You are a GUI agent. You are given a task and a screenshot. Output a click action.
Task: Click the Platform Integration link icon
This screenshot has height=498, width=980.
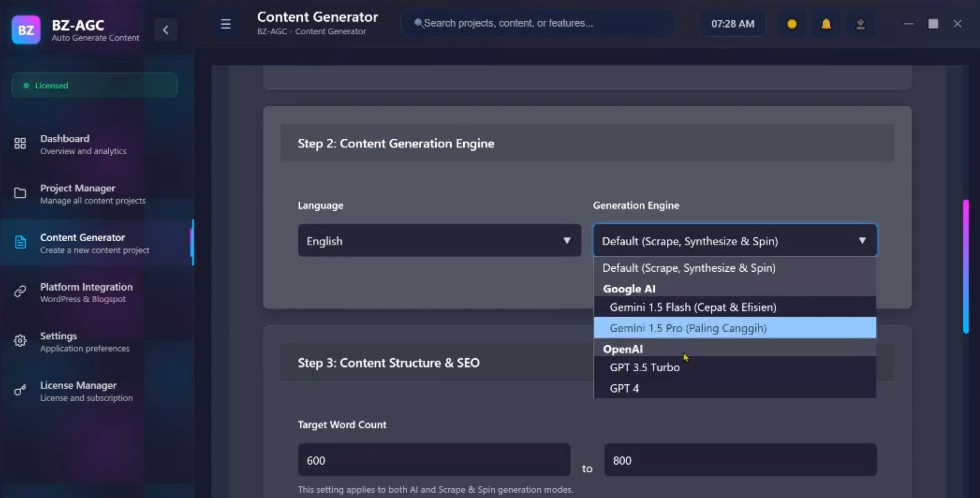(20, 291)
